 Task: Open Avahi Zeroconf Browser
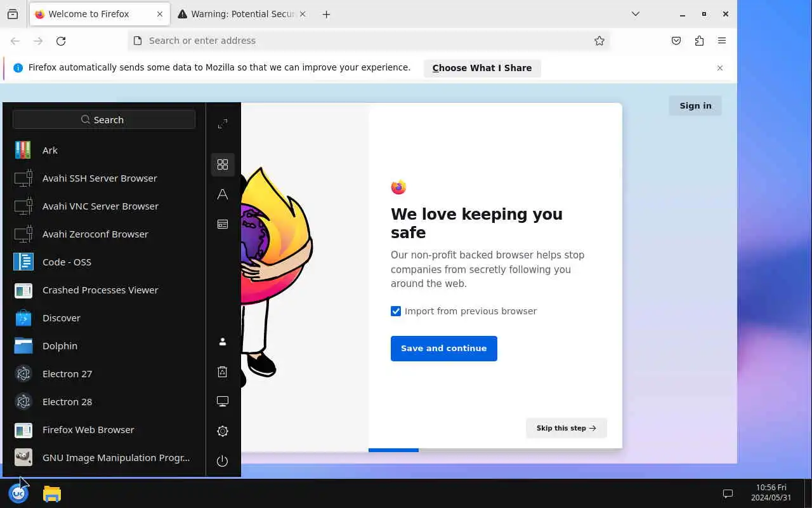(x=104, y=234)
